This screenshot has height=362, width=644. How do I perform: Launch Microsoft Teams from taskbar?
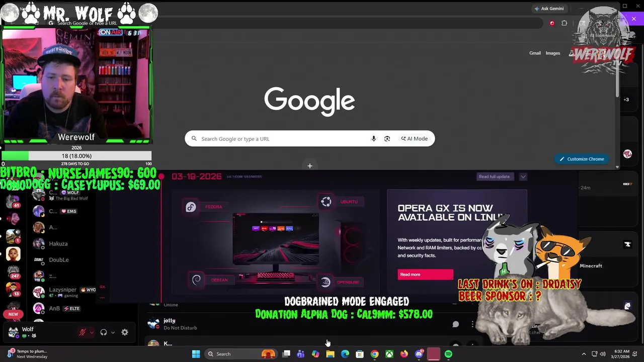(x=300, y=354)
